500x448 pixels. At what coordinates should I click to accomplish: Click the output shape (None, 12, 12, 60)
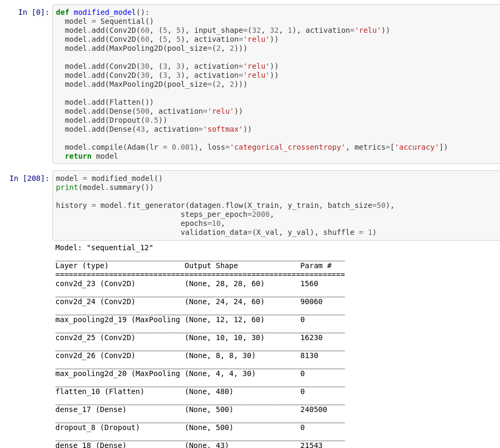coord(225,319)
